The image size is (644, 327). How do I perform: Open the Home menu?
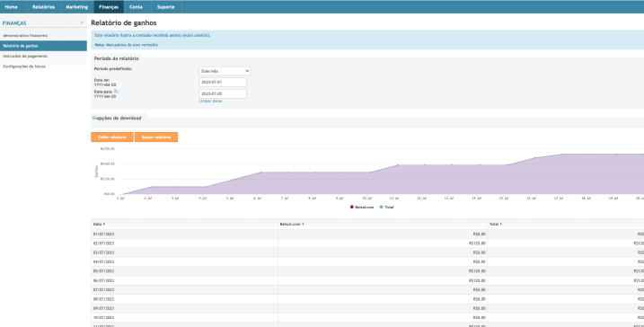(x=11, y=7)
